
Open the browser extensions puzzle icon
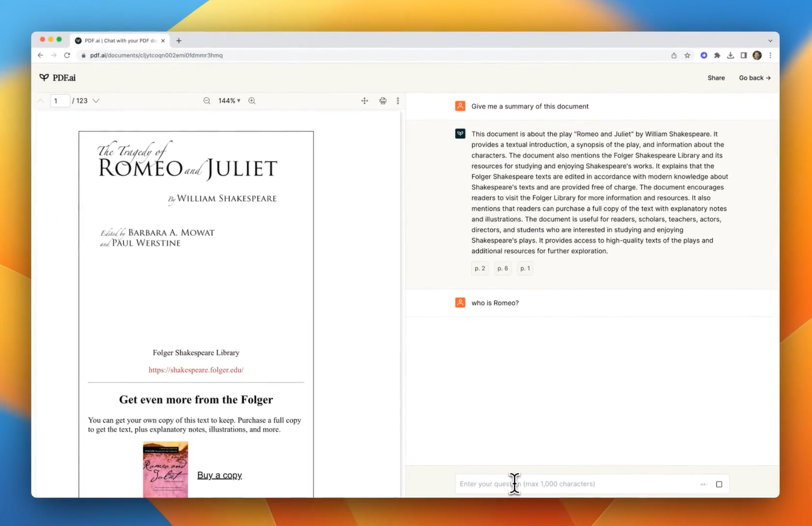717,55
